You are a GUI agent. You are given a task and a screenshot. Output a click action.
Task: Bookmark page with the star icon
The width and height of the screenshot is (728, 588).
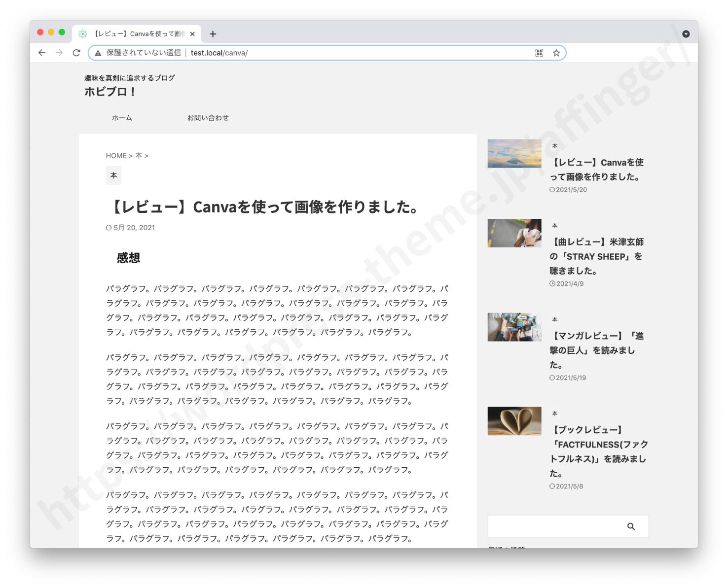coord(556,53)
